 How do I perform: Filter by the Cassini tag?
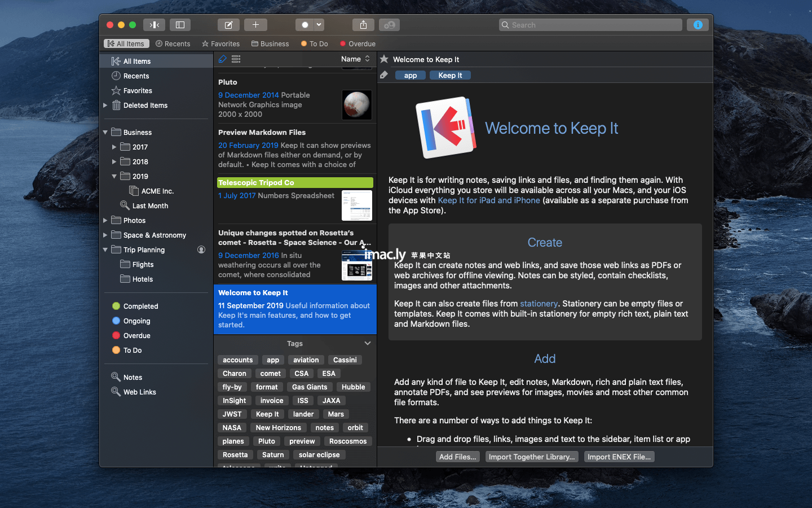345,360
